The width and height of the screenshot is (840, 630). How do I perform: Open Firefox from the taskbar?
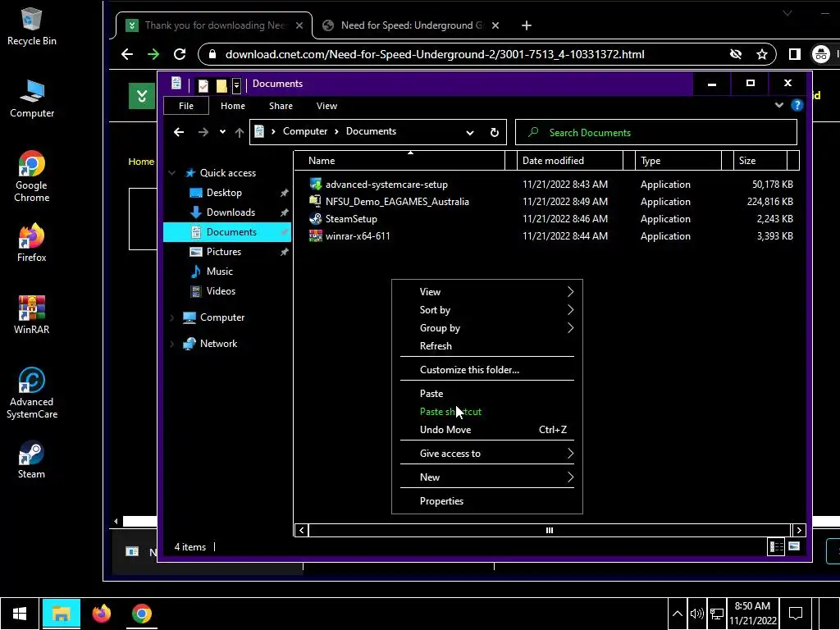coord(101,614)
